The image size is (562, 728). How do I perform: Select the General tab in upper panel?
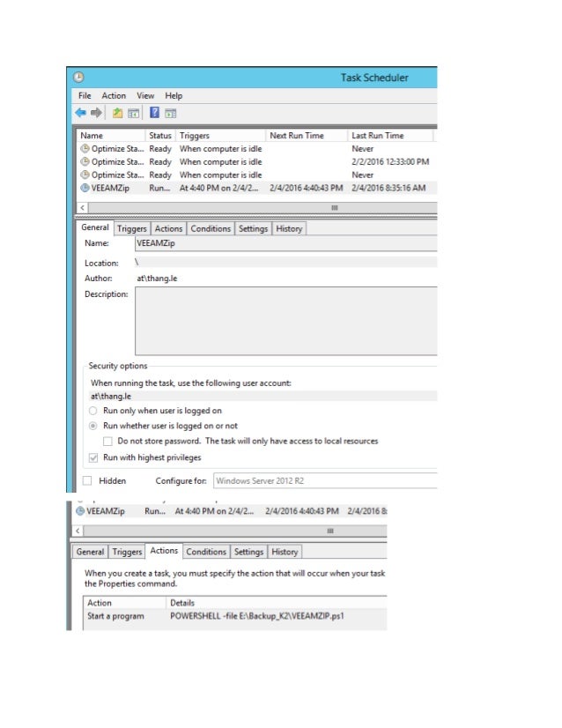pyautogui.click(x=95, y=227)
